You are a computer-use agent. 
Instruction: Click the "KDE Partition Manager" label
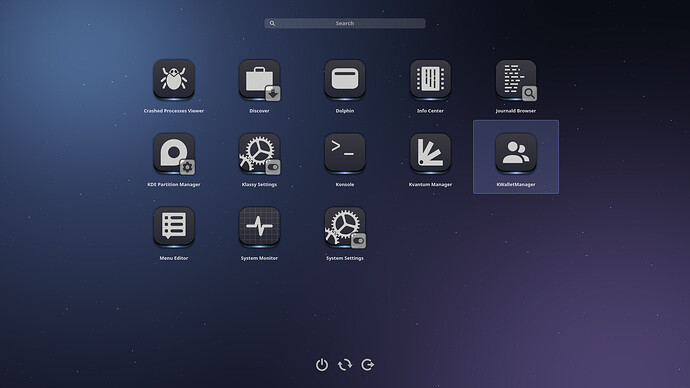coord(174,184)
